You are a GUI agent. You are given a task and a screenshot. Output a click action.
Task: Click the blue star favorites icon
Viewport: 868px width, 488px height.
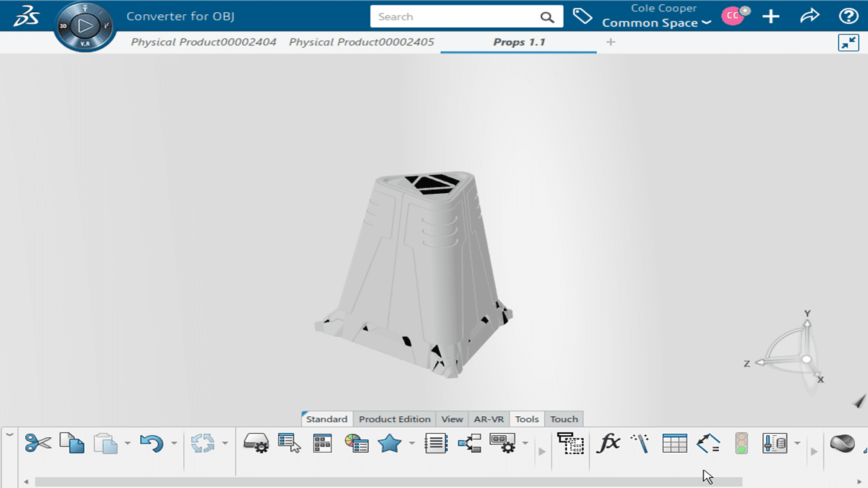pos(389,443)
